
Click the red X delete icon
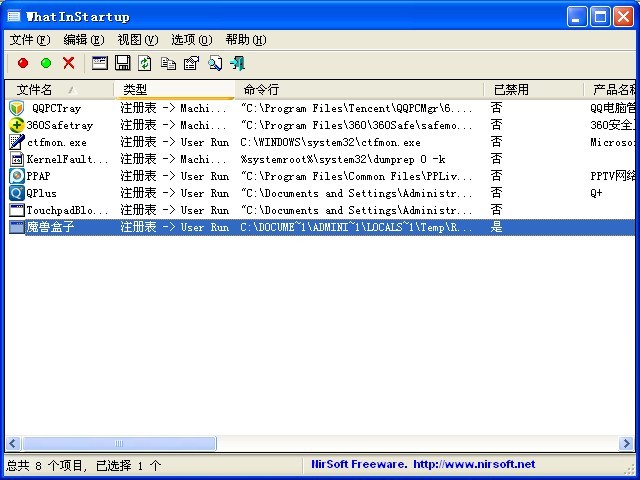(68, 63)
